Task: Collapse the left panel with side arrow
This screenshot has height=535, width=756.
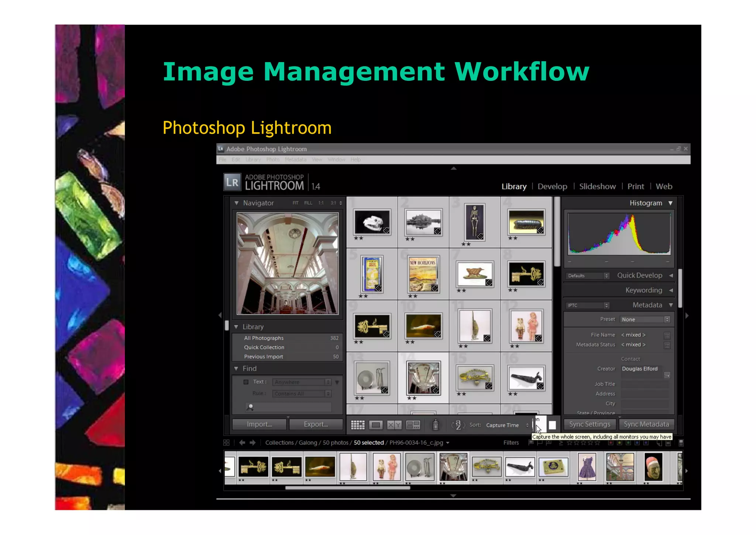Action: 220,315
